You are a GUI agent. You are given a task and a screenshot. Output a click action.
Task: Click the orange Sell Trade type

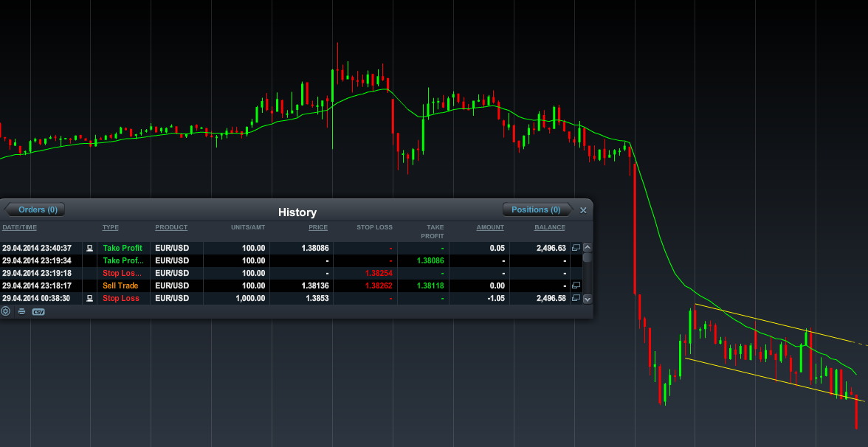point(120,285)
